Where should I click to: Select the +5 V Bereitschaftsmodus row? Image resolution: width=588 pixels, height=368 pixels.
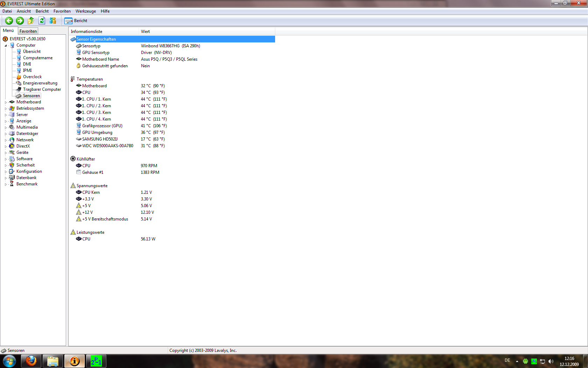173,219
